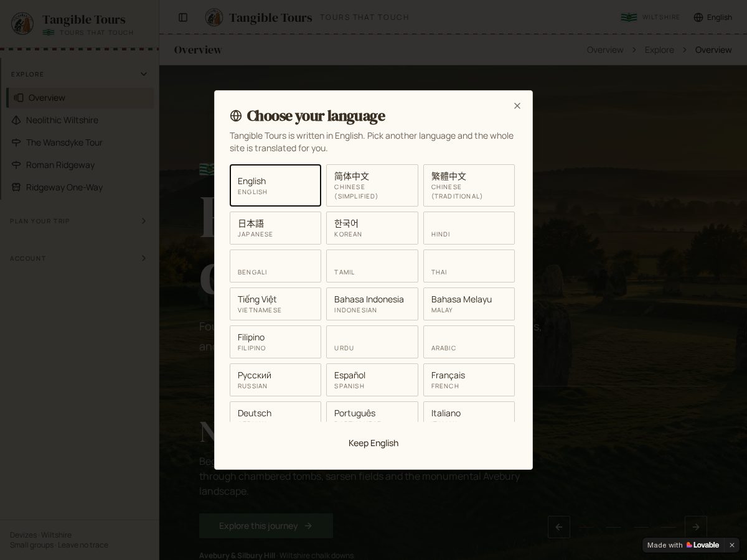The width and height of the screenshot is (747, 560).
Task: Click Wiltshire flag under sidebar title
Action: click(x=49, y=32)
